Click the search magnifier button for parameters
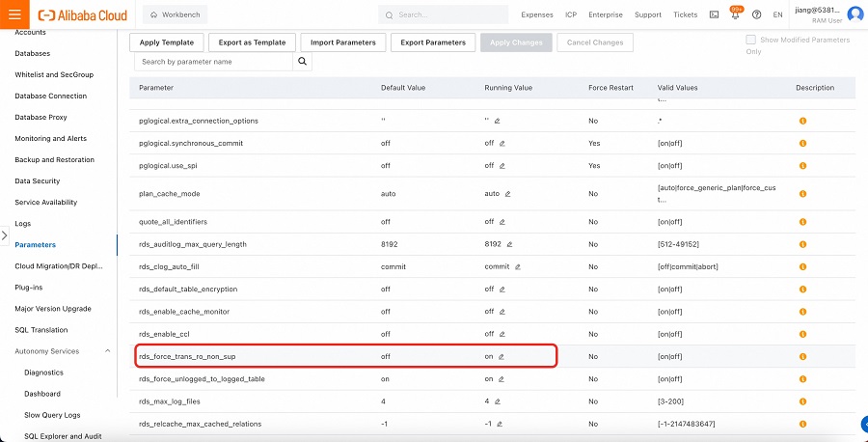Image resolution: width=868 pixels, height=442 pixels. click(x=303, y=62)
